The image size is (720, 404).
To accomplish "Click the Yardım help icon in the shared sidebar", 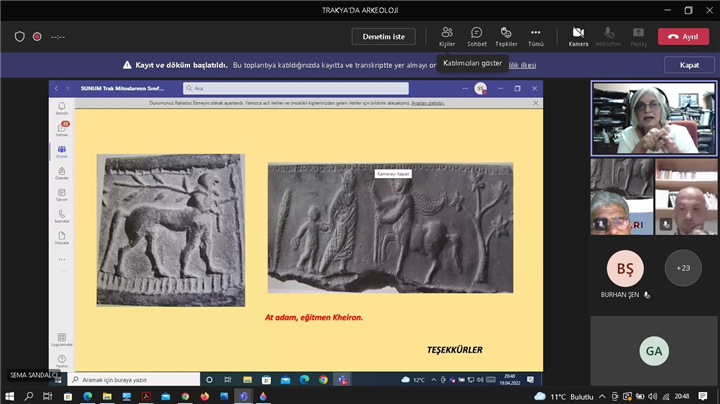I will point(62,361).
